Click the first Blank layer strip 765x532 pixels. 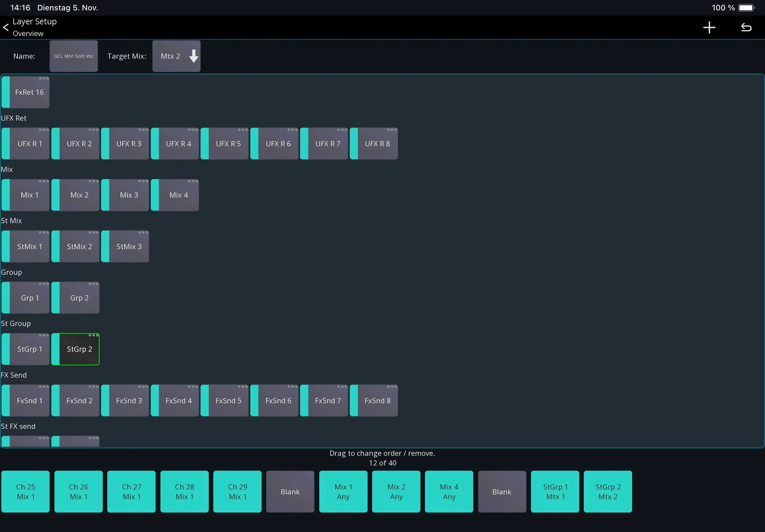[x=290, y=492]
